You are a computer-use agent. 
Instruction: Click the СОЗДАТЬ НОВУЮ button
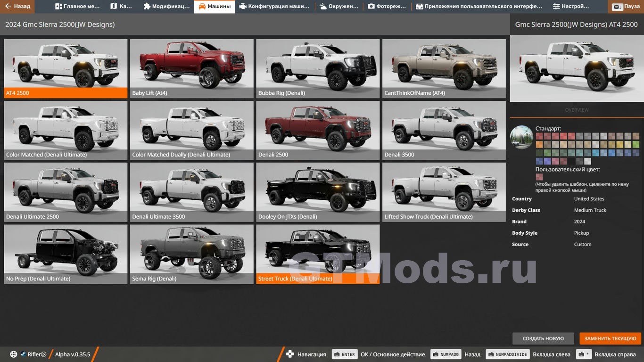pyautogui.click(x=543, y=338)
